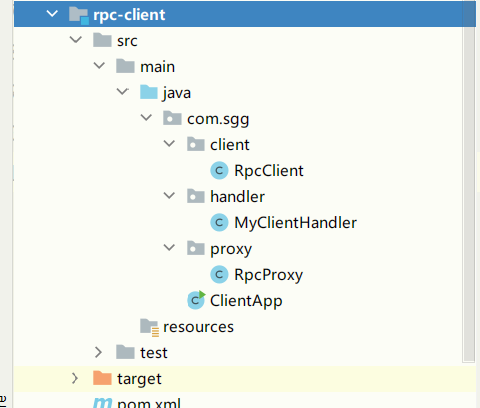Click the Maven pom.xml file icon
480x408 pixels.
click(102, 403)
